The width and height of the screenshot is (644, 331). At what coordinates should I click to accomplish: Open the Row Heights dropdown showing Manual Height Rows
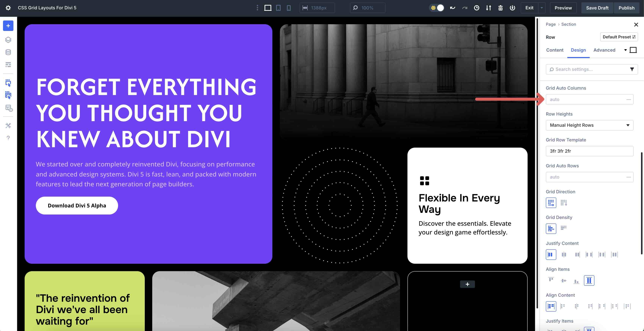(x=589, y=125)
